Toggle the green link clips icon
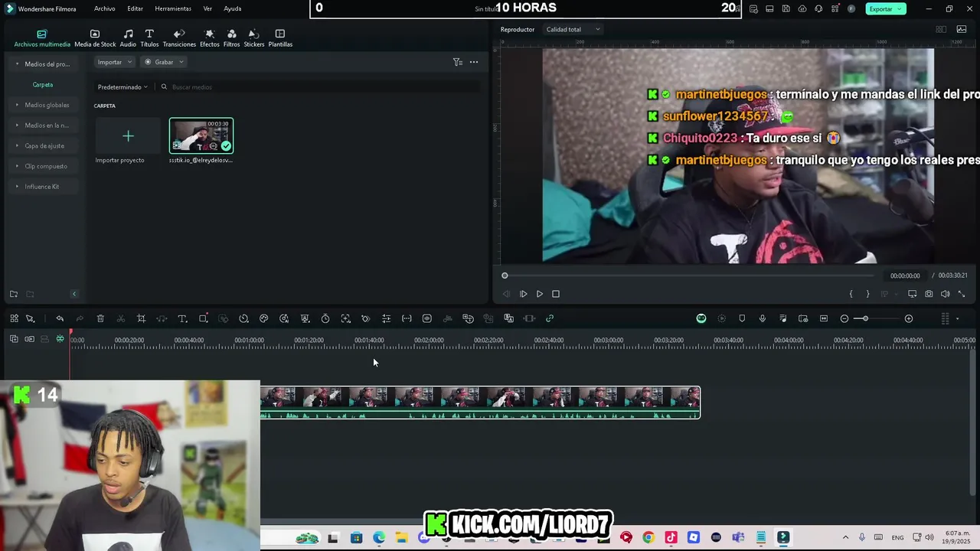Viewport: 980px width, 551px height. tap(550, 318)
